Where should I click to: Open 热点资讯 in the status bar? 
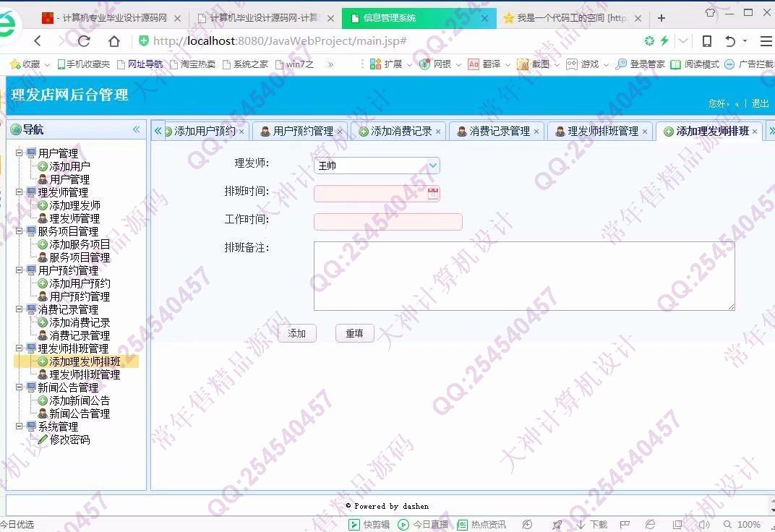click(481, 525)
